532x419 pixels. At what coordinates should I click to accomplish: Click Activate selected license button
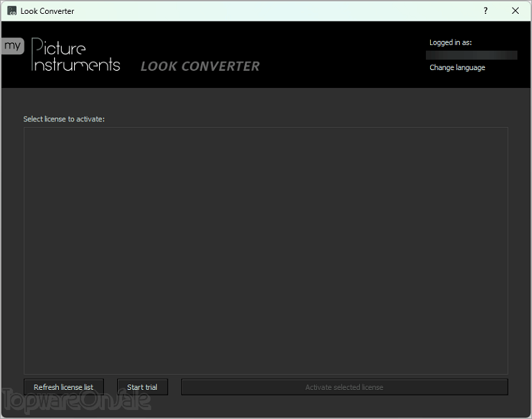coord(344,387)
